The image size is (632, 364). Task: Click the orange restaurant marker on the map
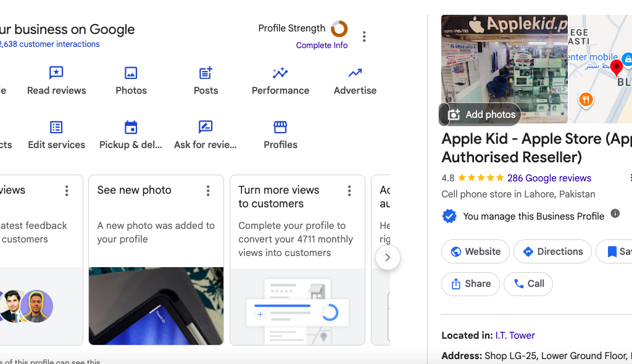click(x=586, y=99)
